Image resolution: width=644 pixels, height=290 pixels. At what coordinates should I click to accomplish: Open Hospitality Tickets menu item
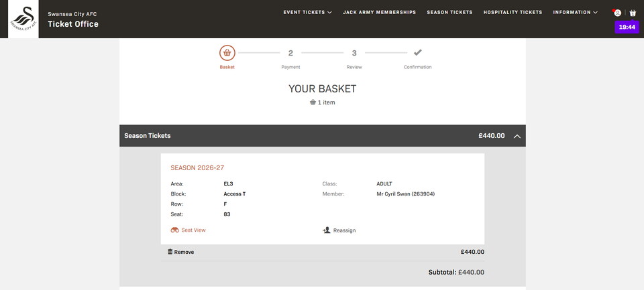coord(513,12)
